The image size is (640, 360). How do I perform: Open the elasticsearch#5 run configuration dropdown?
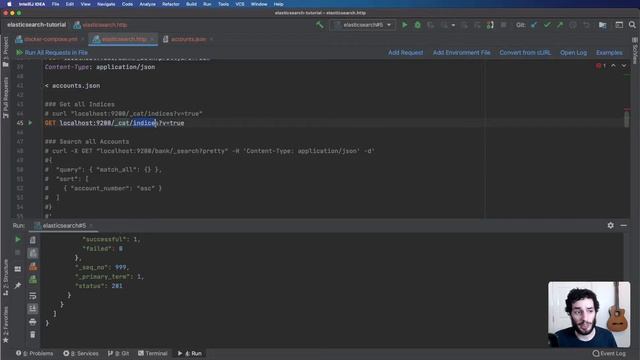pyautogui.click(x=363, y=25)
